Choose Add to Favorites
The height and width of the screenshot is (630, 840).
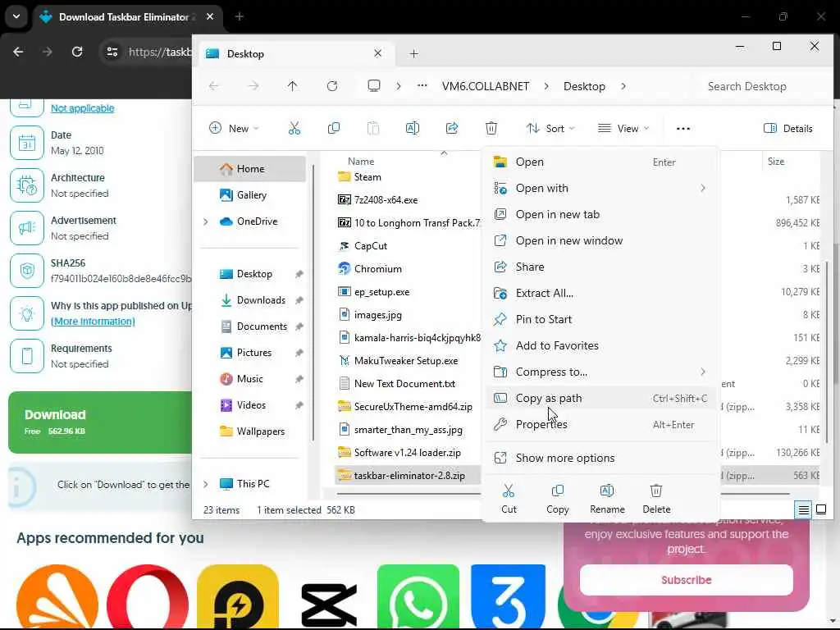[x=601, y=345]
